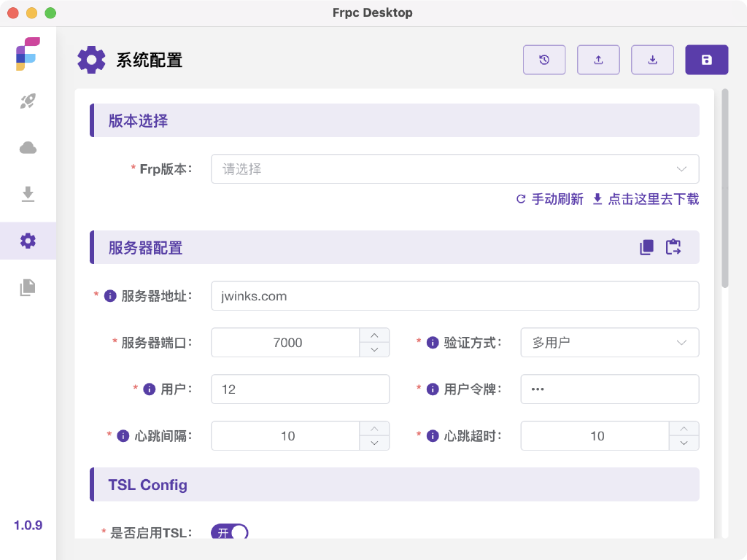The height and width of the screenshot is (560, 747).
Task: Export the configuration via the upload icon
Action: (x=598, y=60)
